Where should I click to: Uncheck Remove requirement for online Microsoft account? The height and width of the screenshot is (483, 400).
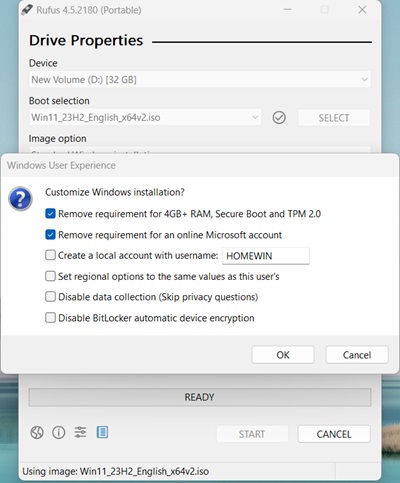point(50,235)
